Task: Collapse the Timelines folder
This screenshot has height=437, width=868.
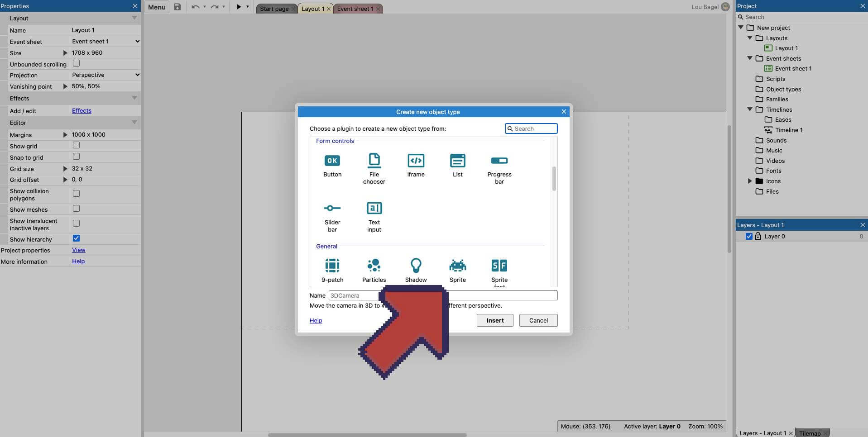Action: (x=750, y=109)
